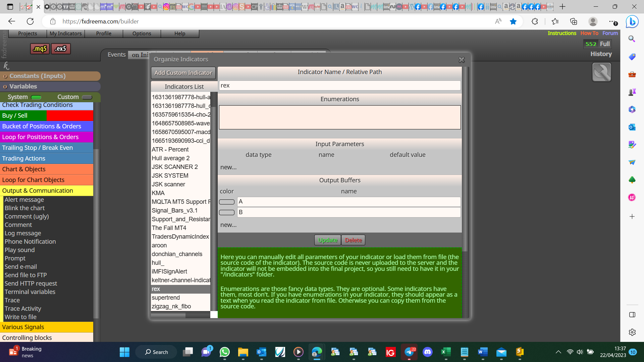Open a new browser tab
This screenshot has height=362, width=644.
point(562,6)
